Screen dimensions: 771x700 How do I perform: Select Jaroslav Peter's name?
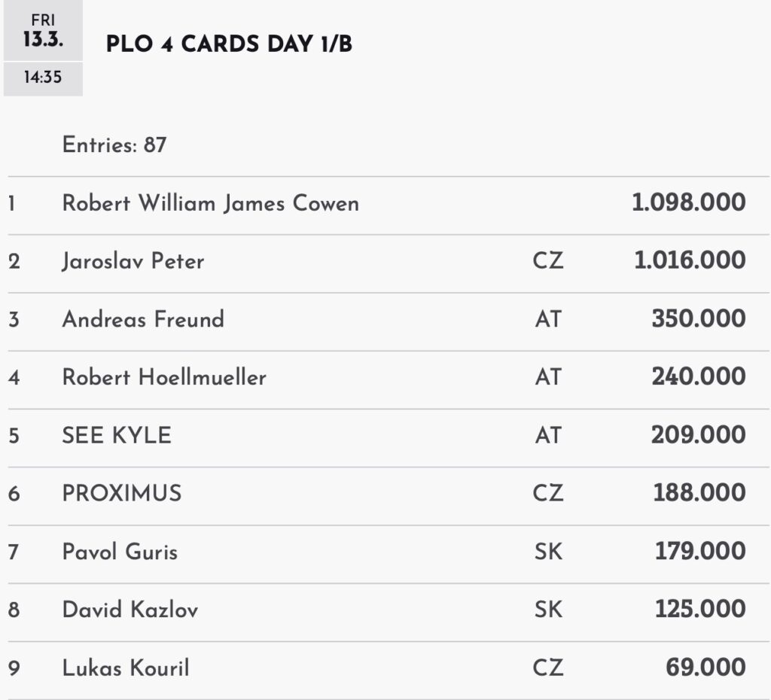(133, 261)
